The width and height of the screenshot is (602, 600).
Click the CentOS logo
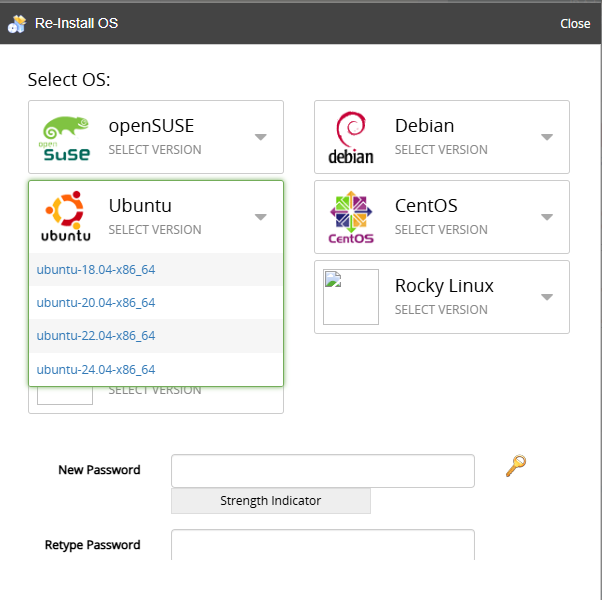351,217
